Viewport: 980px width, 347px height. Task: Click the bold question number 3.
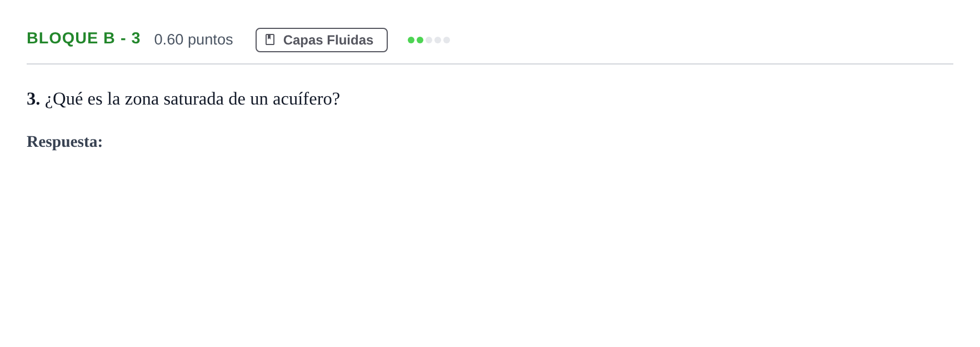tap(33, 99)
